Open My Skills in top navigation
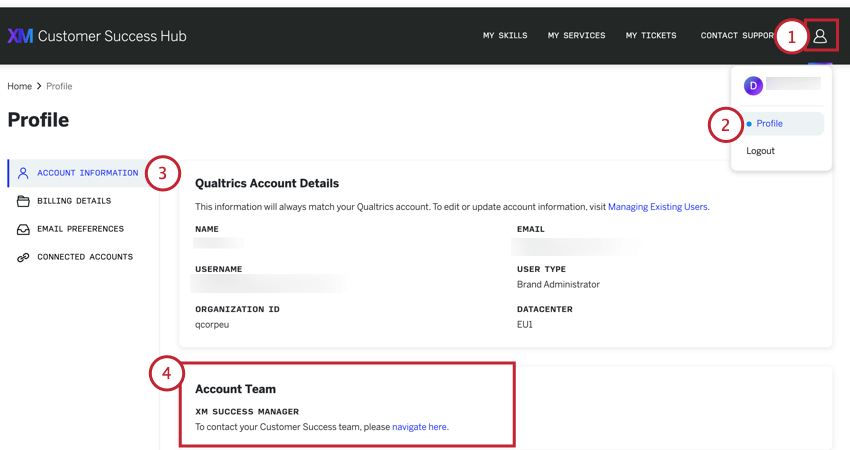The image size is (850, 450). (x=505, y=36)
